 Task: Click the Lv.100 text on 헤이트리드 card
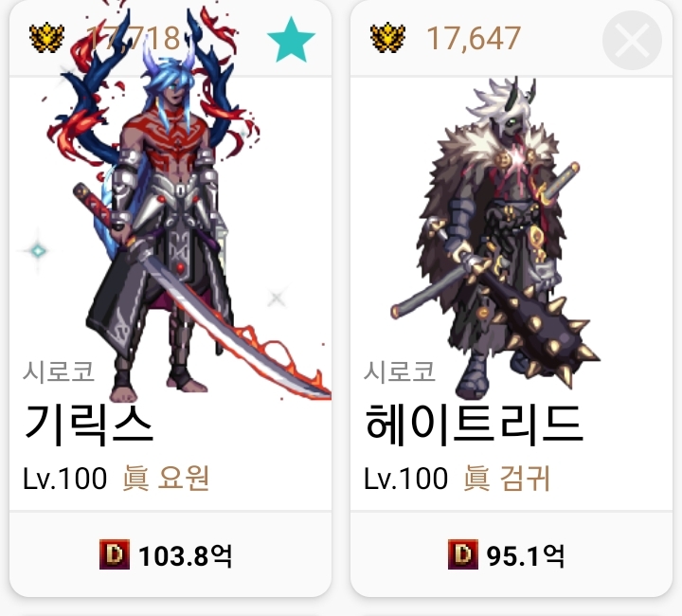pos(405,478)
